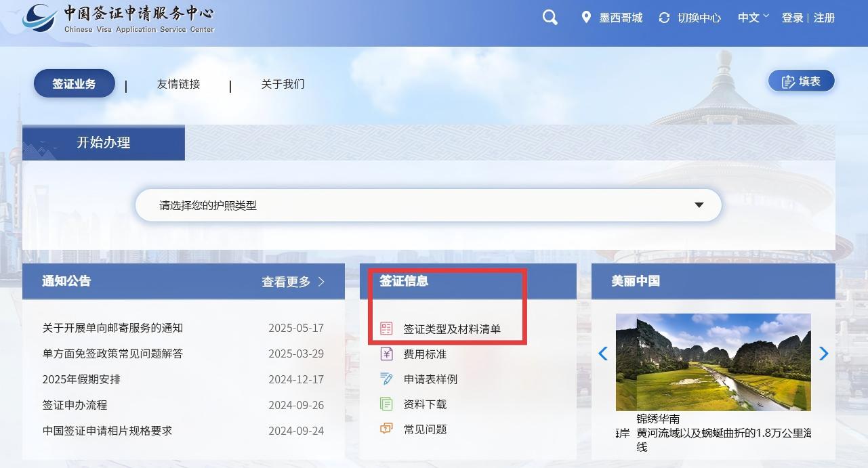Open 查看更多 notices link
Viewport: 868px width, 468px height.
[293, 282]
